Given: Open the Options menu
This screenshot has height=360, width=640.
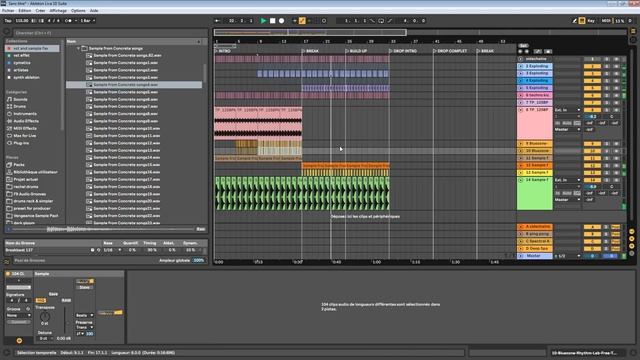Looking at the screenshot, I should (78, 11).
